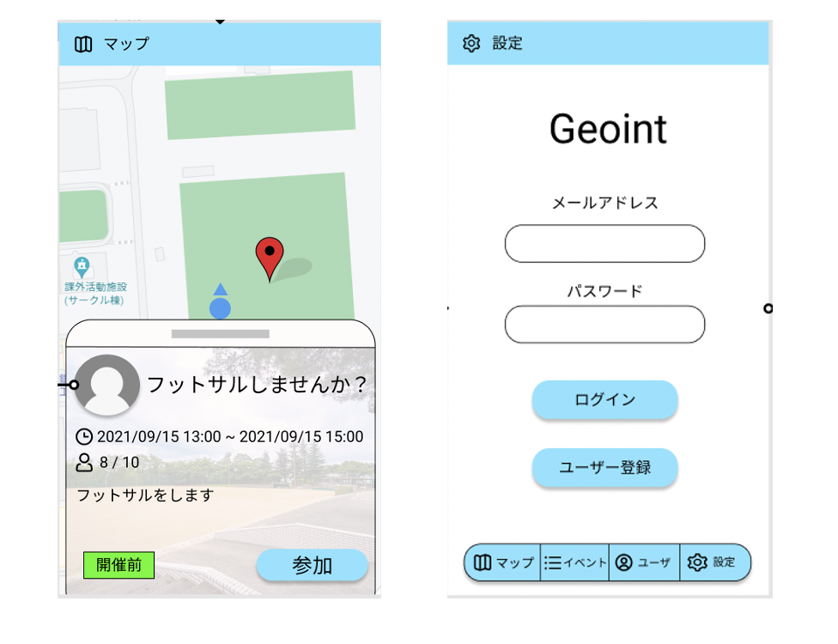This screenshot has height=644, width=838.
Task: Click the メールアドレス label
Action: tap(605, 204)
